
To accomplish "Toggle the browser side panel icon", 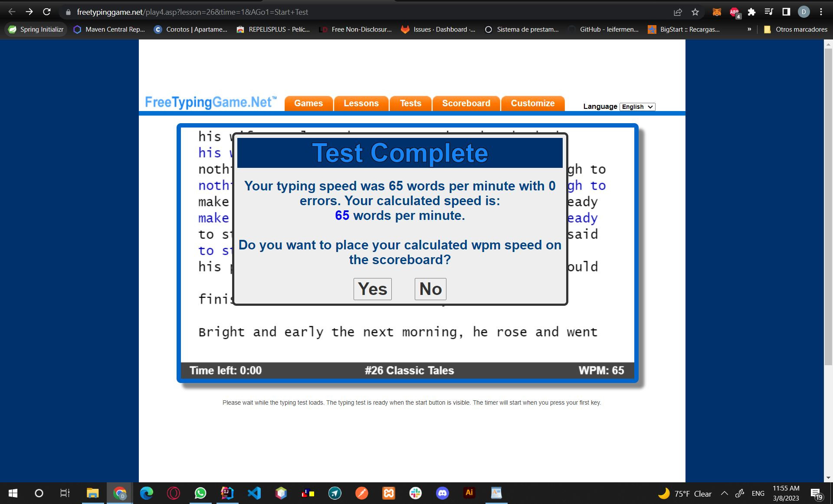I will tap(786, 12).
